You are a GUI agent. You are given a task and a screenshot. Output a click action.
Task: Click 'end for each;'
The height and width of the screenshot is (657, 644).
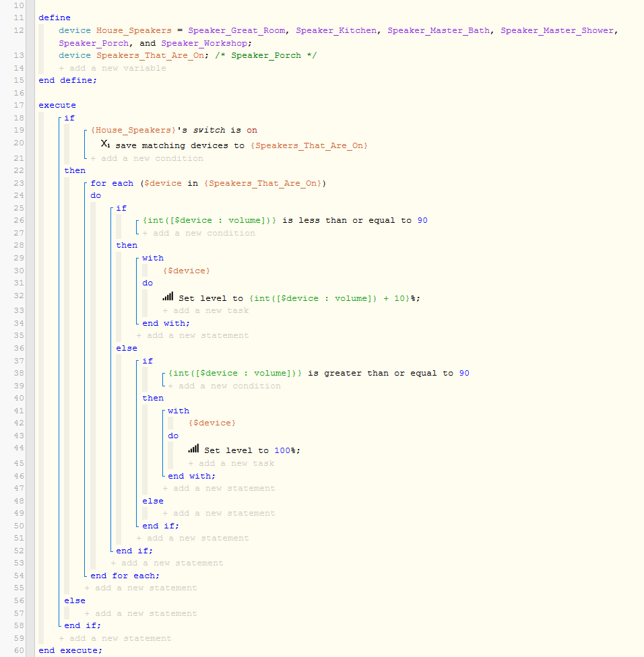point(125,576)
